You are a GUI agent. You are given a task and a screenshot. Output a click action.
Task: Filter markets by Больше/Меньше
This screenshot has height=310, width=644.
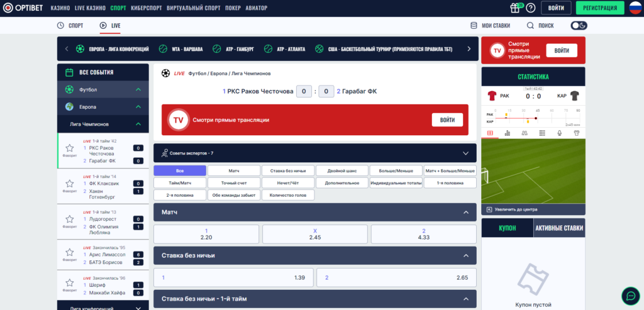click(396, 170)
